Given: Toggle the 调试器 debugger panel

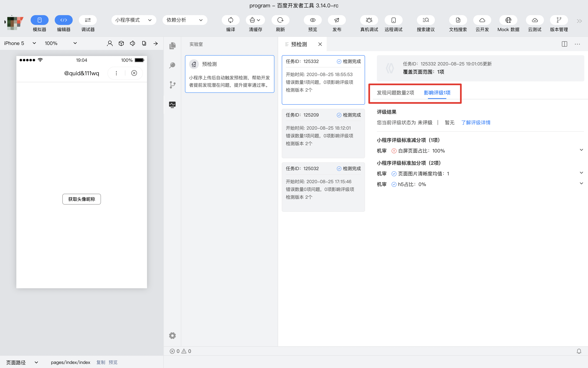Looking at the screenshot, I should coord(88,20).
